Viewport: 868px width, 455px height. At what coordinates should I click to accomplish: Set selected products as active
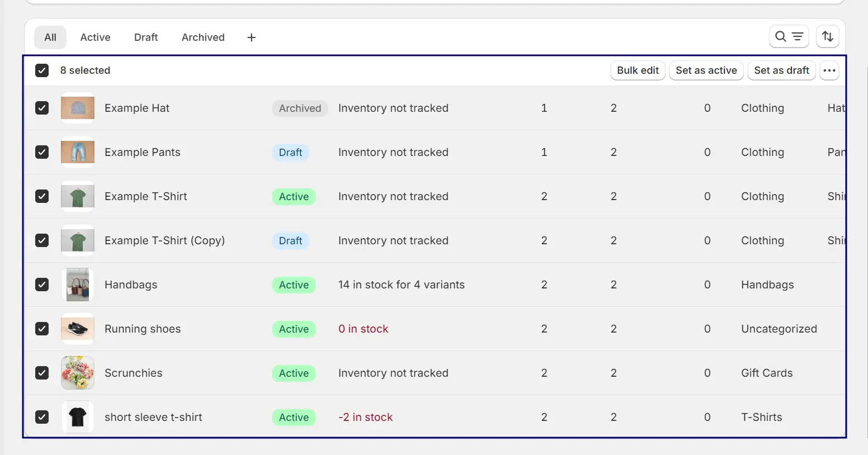click(706, 70)
